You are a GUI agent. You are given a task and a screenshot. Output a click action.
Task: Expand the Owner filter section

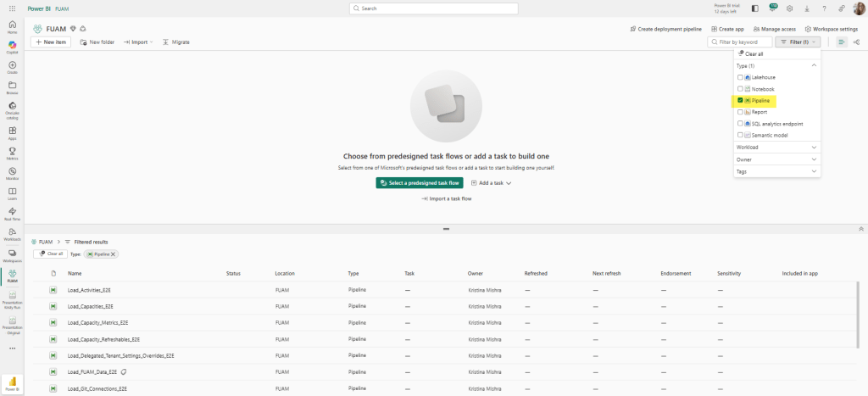[x=777, y=159]
